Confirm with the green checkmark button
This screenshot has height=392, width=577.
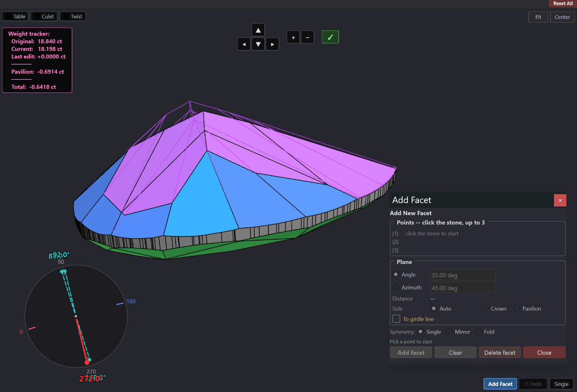click(330, 37)
